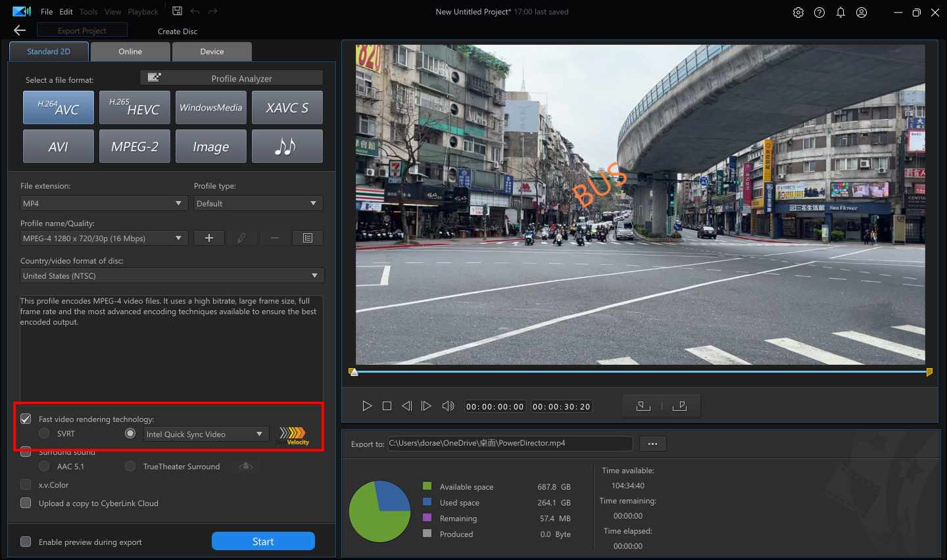The image size is (947, 560).
Task: Choose Image sequence format
Action: click(x=211, y=146)
